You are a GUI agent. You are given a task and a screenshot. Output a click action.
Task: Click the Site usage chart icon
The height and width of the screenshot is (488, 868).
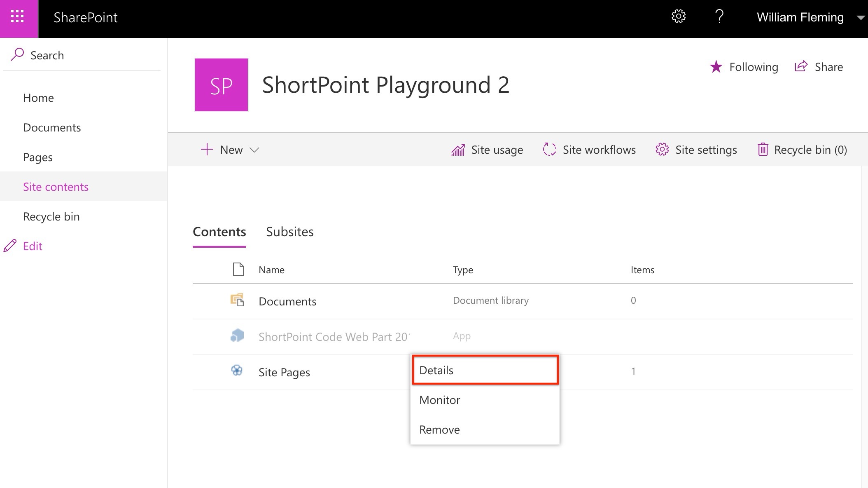point(458,150)
